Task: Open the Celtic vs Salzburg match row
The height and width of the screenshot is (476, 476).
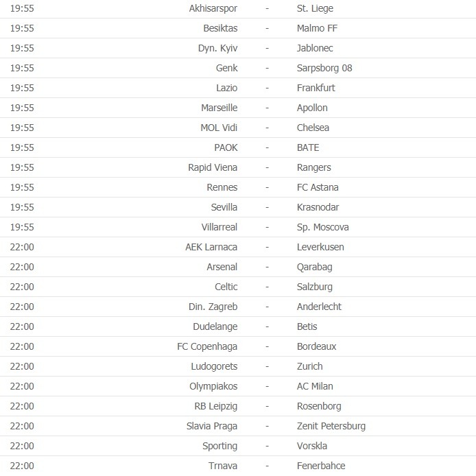Action: 238,287
